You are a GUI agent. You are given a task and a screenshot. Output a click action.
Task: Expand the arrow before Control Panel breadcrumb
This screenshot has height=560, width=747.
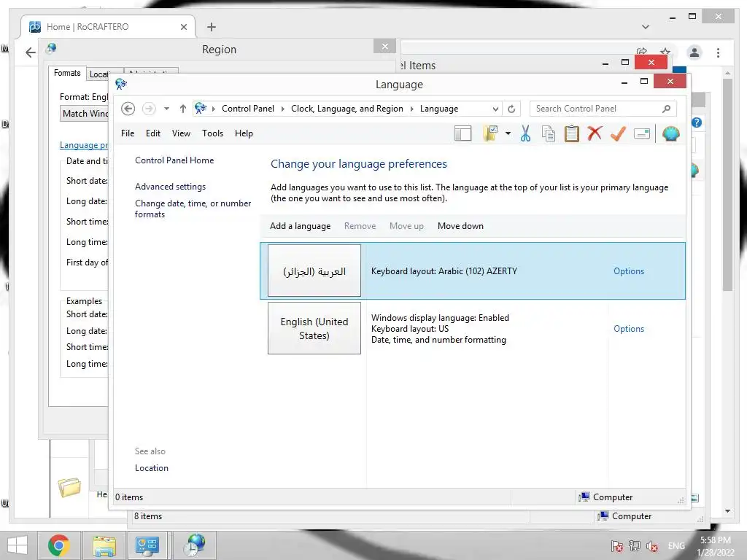(x=214, y=109)
